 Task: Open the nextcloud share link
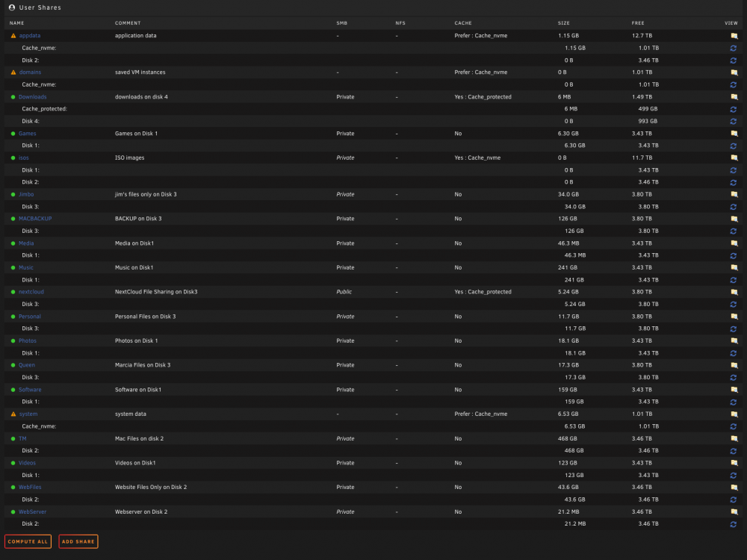31,292
